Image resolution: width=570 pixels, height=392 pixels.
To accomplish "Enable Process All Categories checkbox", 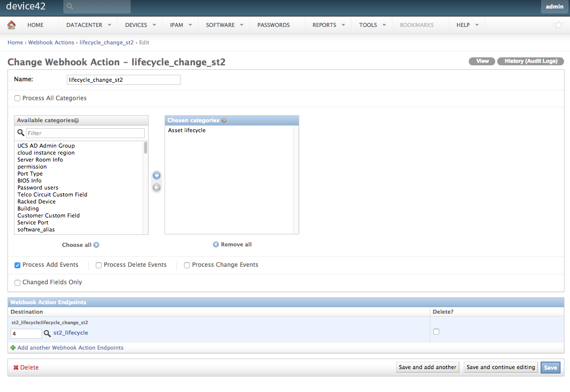I will pyautogui.click(x=17, y=98).
